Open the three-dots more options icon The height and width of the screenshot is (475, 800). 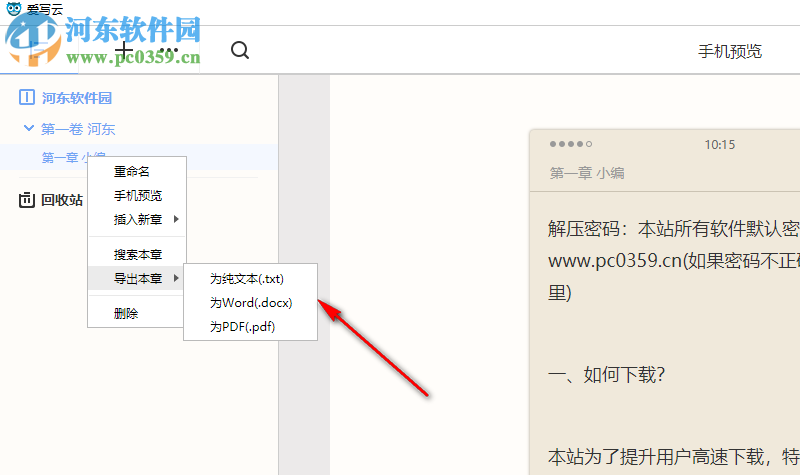point(168,51)
